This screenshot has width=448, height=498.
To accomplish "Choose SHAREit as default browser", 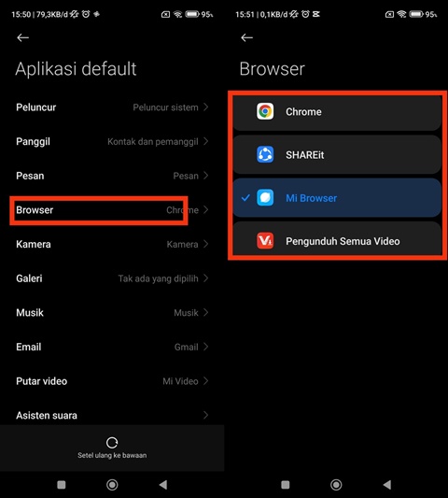I will click(337, 155).
